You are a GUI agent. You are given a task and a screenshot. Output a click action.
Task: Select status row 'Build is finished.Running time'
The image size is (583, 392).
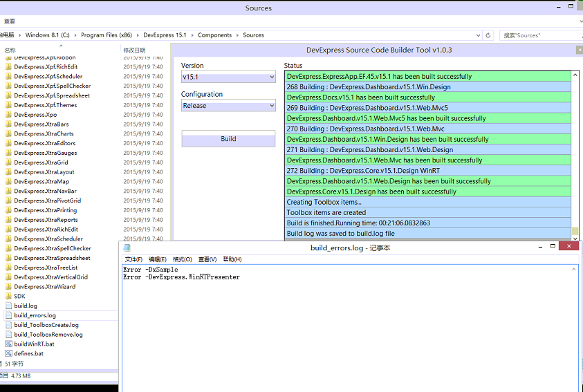pyautogui.click(x=427, y=223)
